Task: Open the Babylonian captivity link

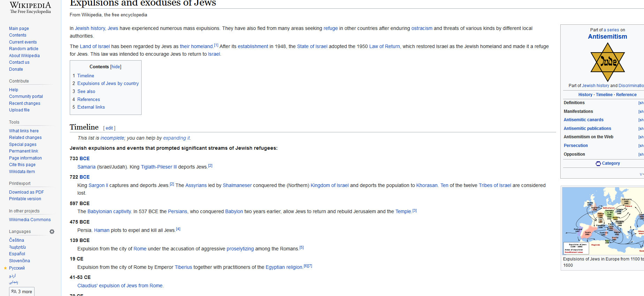Action: click(109, 212)
